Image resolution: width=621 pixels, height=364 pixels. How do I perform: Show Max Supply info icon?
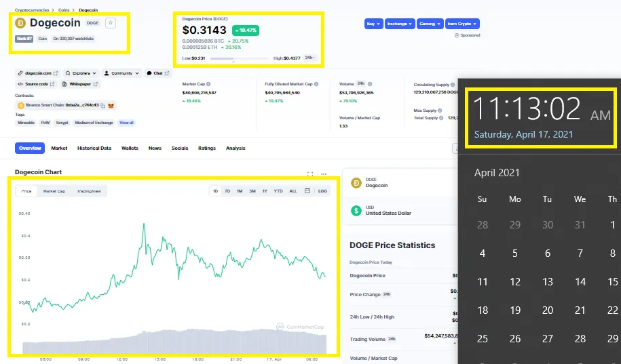point(440,110)
